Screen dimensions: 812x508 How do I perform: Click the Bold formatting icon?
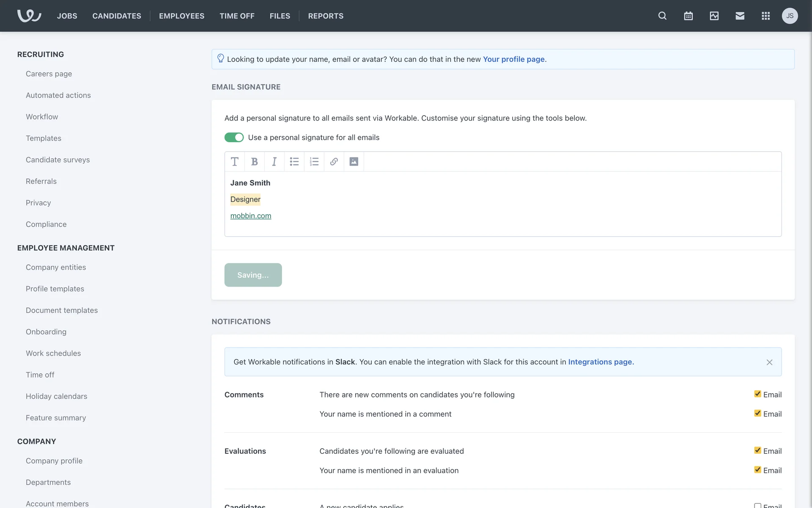pyautogui.click(x=254, y=162)
